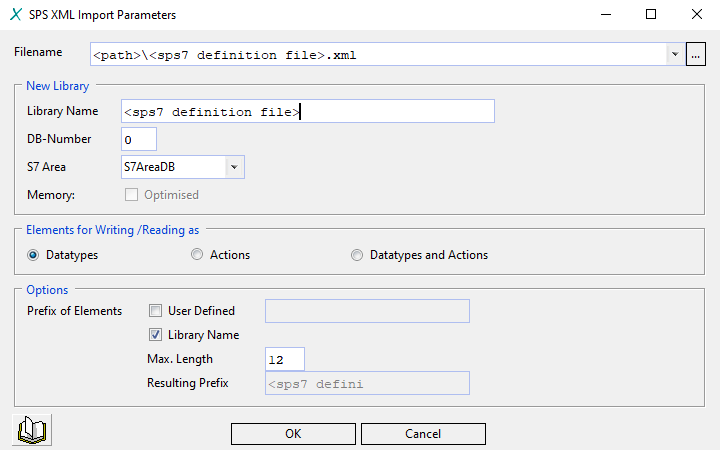720x450 pixels.
Task: Choose the Actions radio option
Action: (x=197, y=255)
